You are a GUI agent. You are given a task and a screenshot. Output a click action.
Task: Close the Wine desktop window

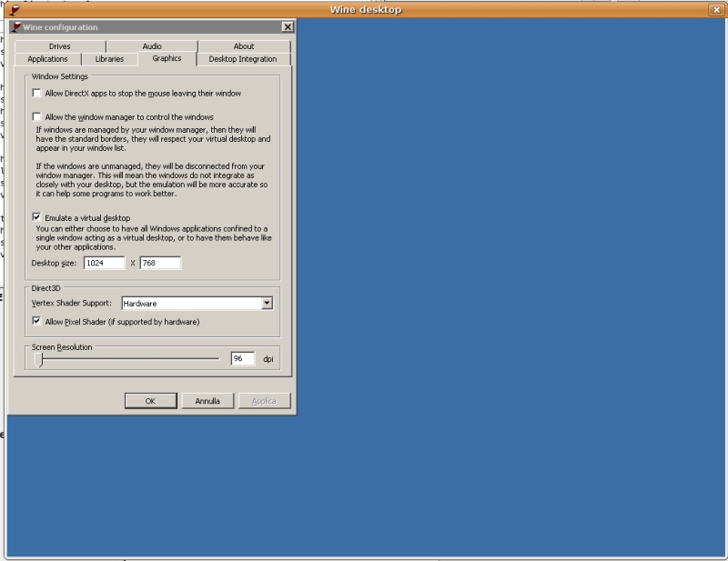716,10
